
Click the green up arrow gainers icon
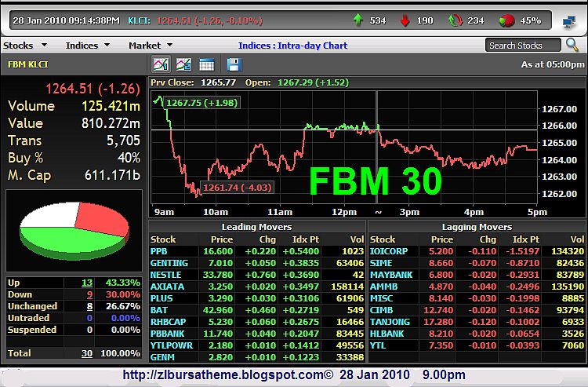pyautogui.click(x=358, y=20)
